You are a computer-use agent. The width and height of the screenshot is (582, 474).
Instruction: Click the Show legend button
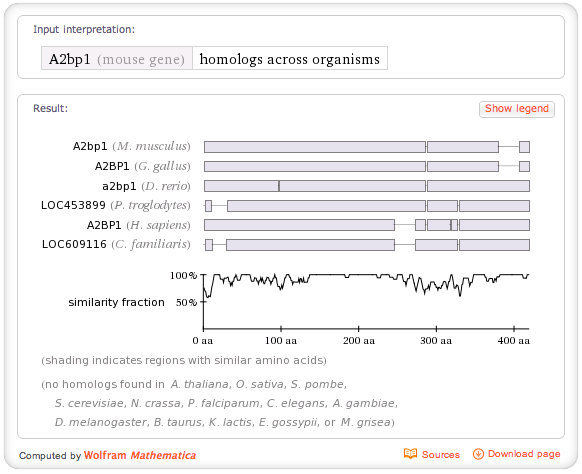517,109
